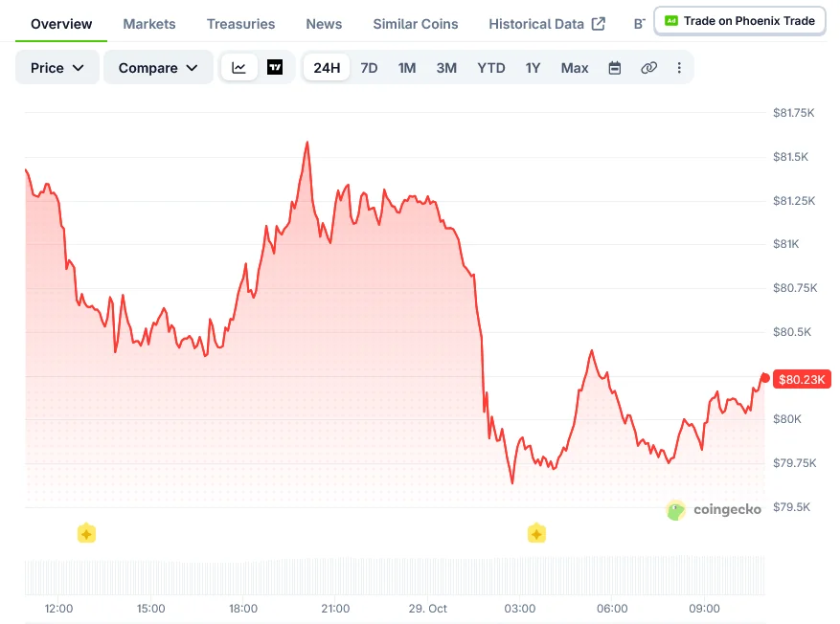Open the Markets tab
The image size is (840, 624).
148,24
